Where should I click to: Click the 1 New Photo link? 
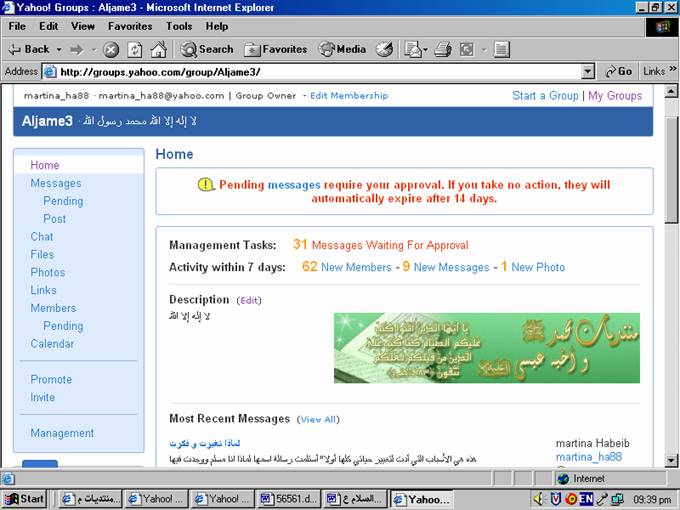point(533,267)
